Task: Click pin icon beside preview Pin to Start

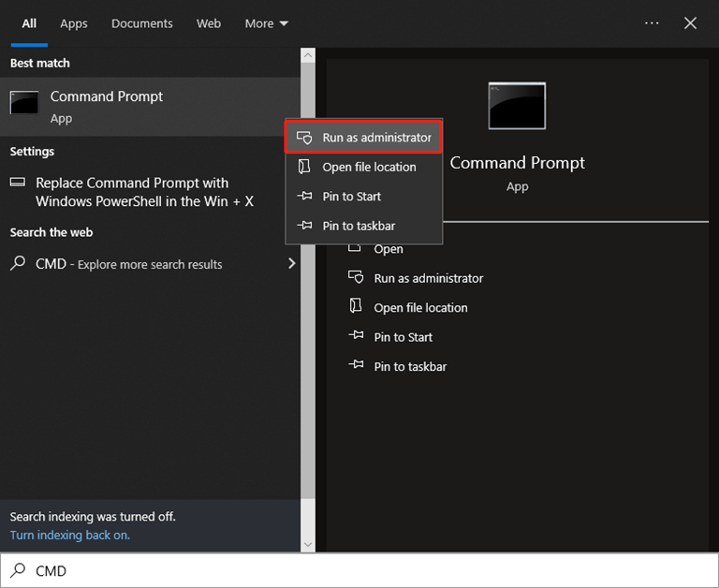Action: [x=356, y=336]
